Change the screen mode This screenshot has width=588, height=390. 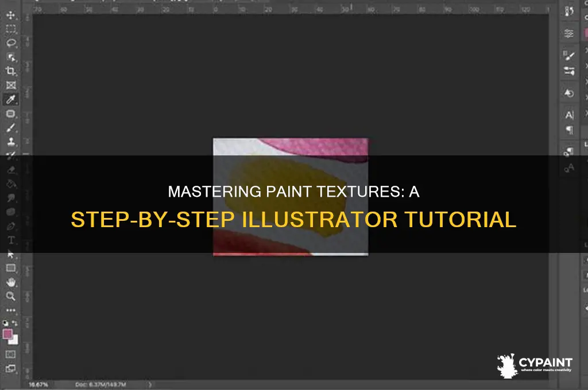10,369
